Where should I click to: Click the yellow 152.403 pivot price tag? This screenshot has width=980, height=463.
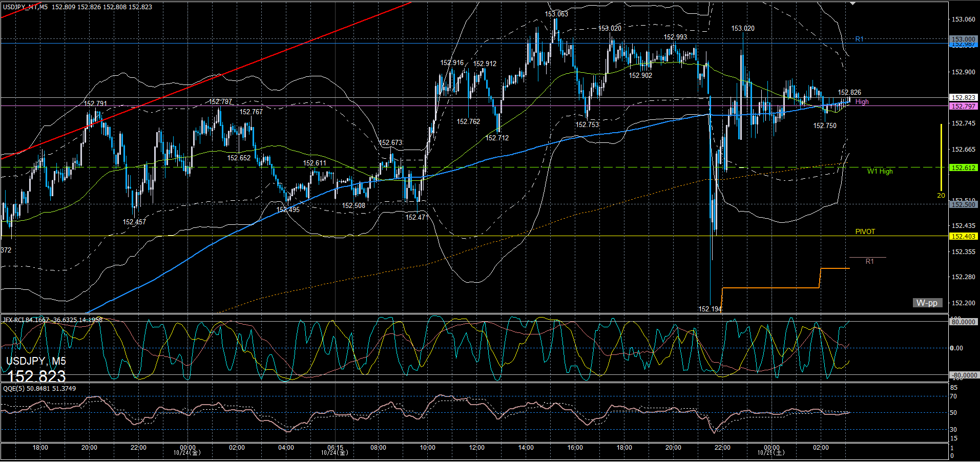963,236
